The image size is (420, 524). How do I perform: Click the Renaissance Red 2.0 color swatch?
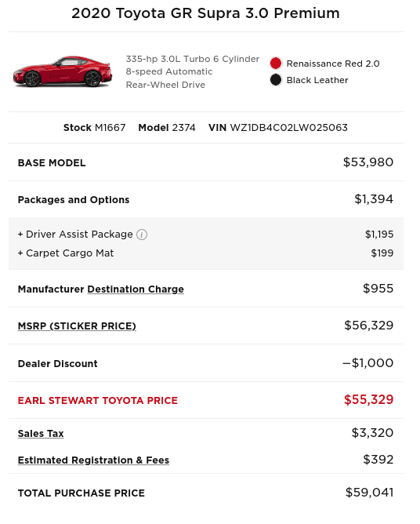tap(276, 64)
